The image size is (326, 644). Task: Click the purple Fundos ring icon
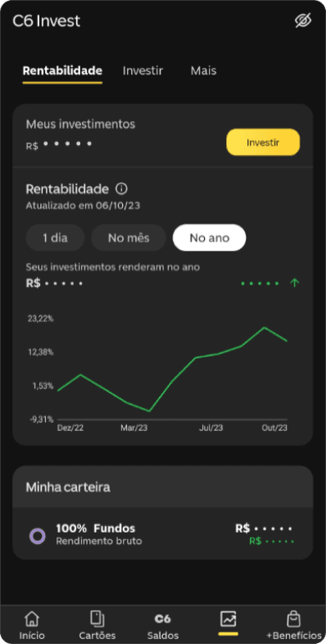pyautogui.click(x=38, y=536)
